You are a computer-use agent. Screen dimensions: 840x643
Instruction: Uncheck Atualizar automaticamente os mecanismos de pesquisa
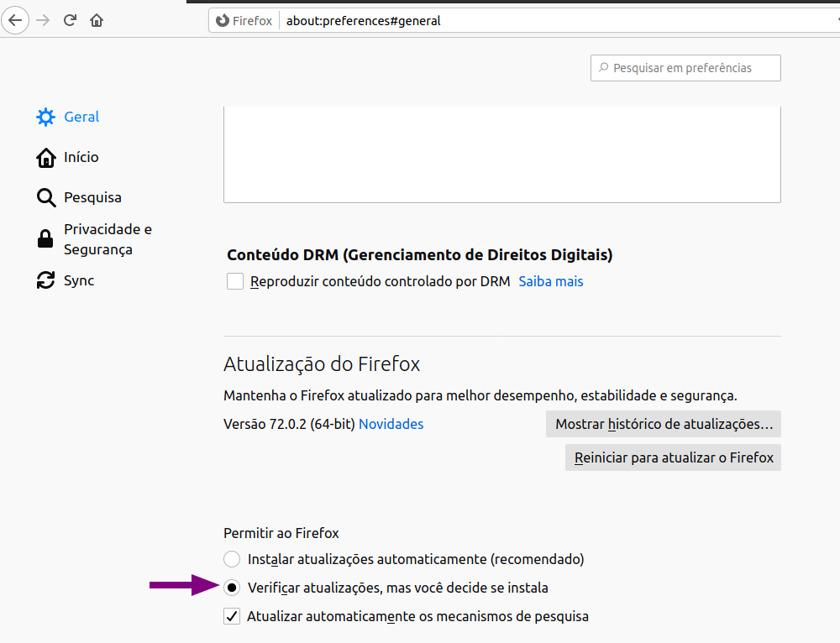pyautogui.click(x=232, y=616)
